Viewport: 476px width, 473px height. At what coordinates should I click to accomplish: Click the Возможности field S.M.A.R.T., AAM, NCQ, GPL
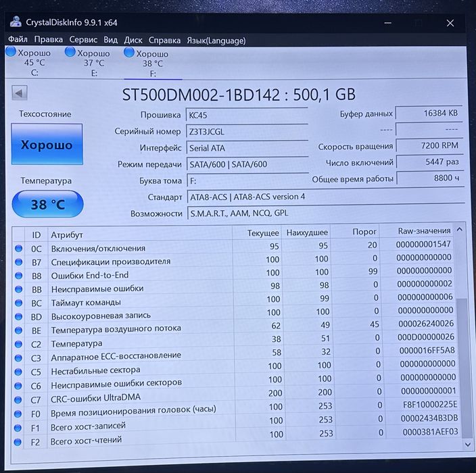point(326,214)
